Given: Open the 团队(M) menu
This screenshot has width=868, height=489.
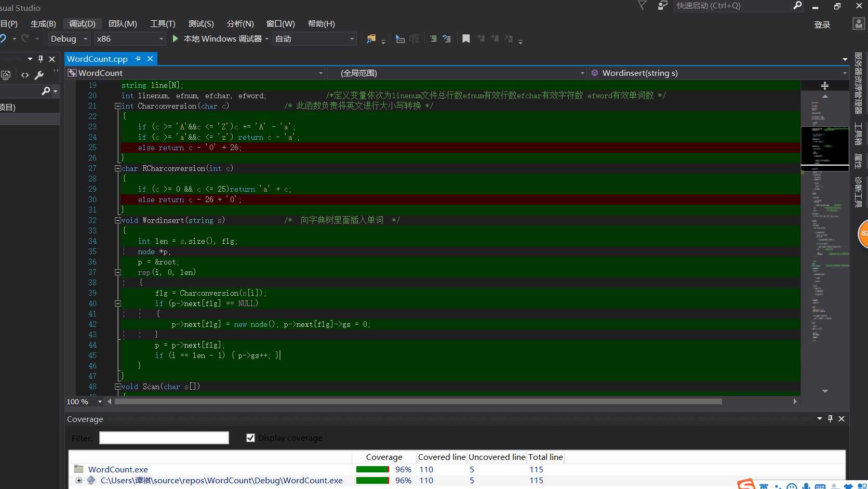Looking at the screenshot, I should [x=123, y=24].
